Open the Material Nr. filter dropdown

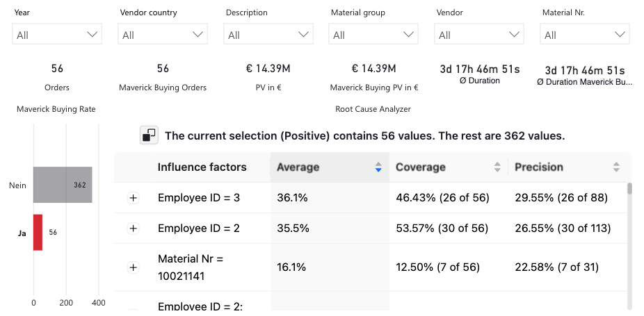pos(585,35)
